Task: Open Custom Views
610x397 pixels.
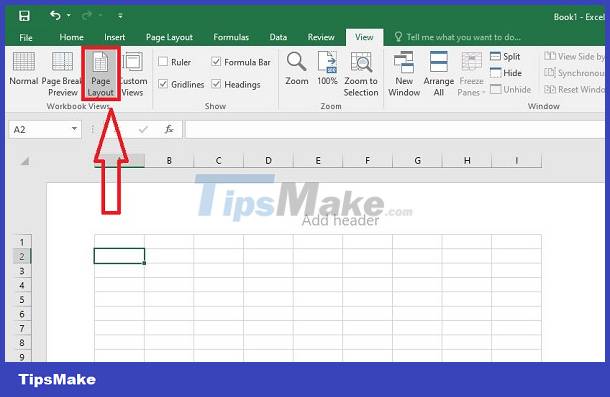Action: (133, 74)
